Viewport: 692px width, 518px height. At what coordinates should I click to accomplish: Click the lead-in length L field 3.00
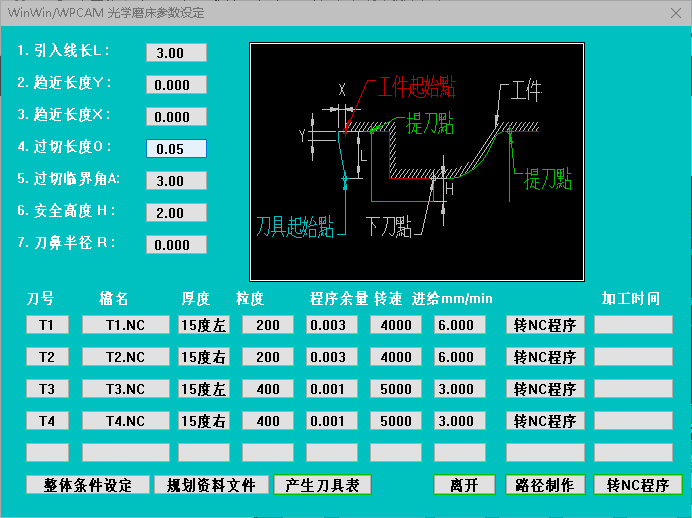(x=177, y=53)
